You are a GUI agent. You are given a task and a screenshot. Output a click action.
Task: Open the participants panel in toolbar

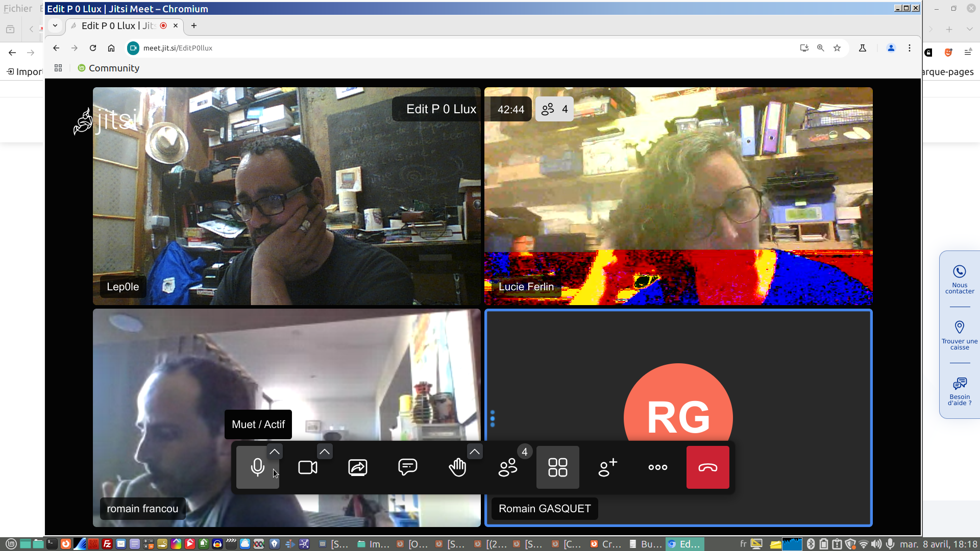507,467
